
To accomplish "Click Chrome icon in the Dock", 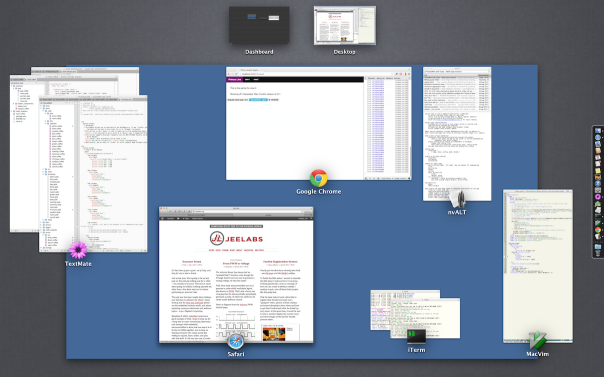I will pyautogui.click(x=598, y=230).
